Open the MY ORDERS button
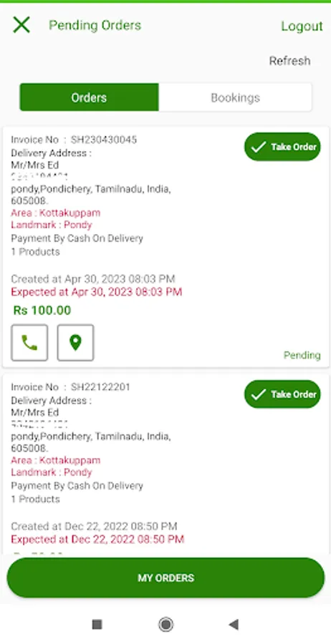This screenshot has height=644, width=331. 165,578
